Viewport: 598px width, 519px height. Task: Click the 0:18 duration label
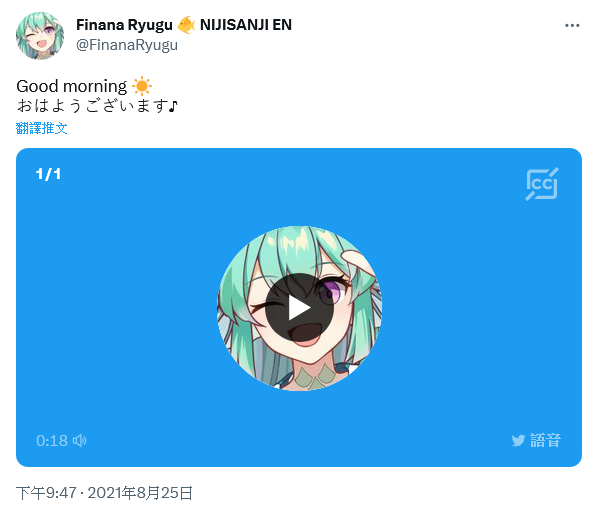[x=52, y=440]
